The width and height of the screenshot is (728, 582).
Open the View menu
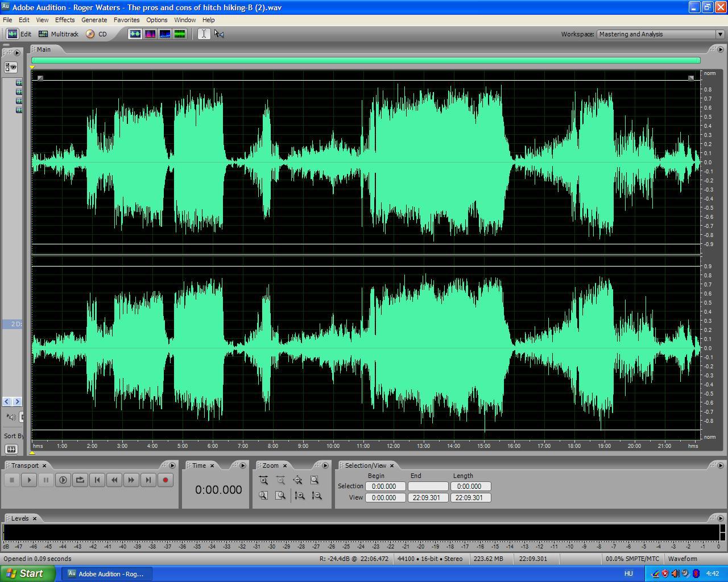[x=42, y=20]
